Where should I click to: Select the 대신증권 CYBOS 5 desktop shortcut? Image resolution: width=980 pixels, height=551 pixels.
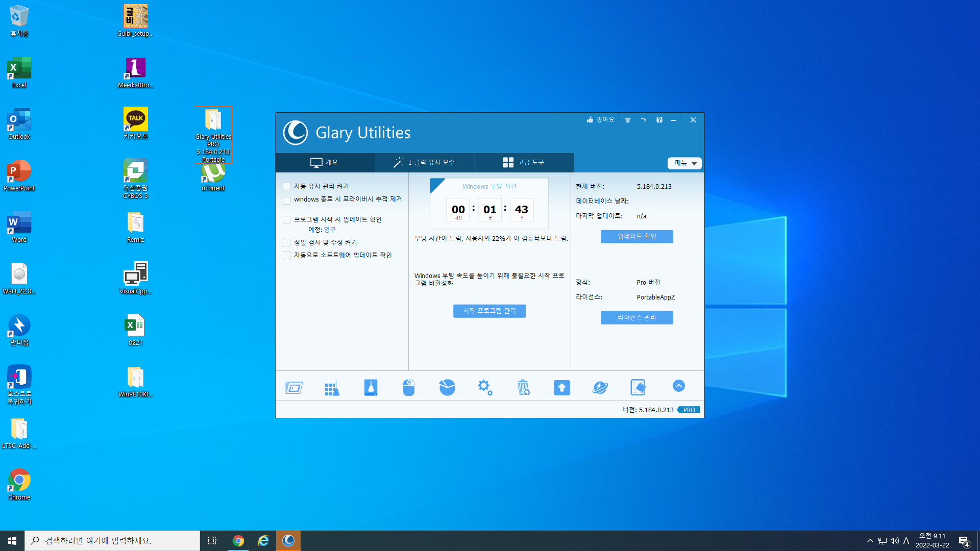[136, 179]
